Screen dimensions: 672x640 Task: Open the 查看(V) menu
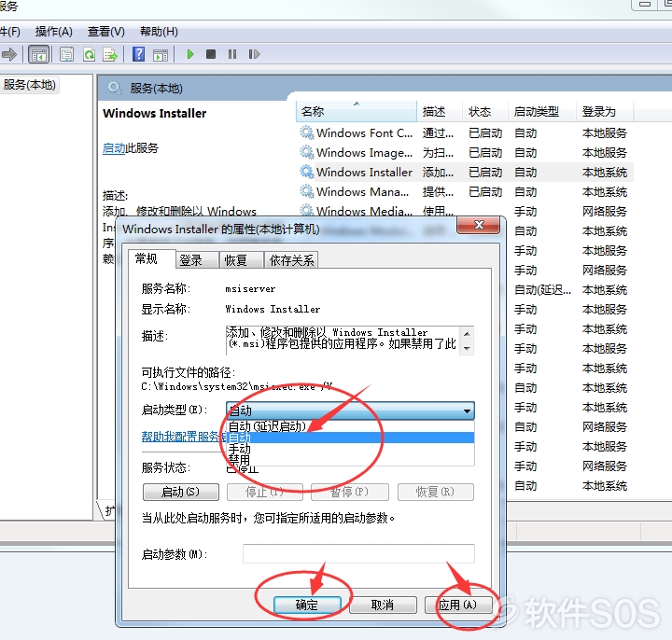pyautogui.click(x=105, y=32)
